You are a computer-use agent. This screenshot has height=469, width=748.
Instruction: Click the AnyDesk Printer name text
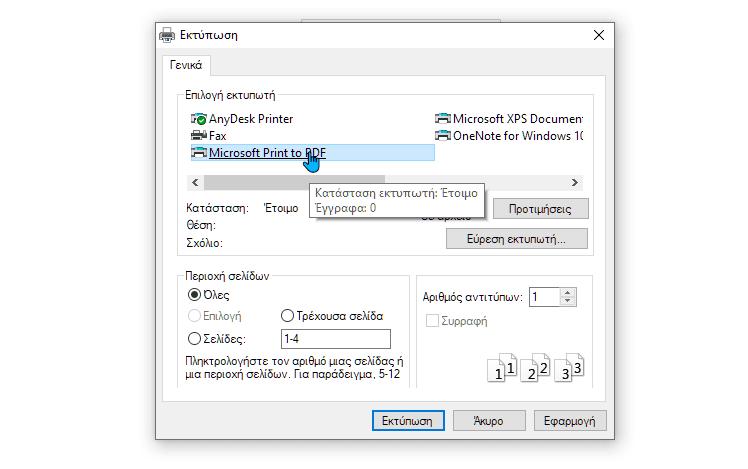pos(251,119)
